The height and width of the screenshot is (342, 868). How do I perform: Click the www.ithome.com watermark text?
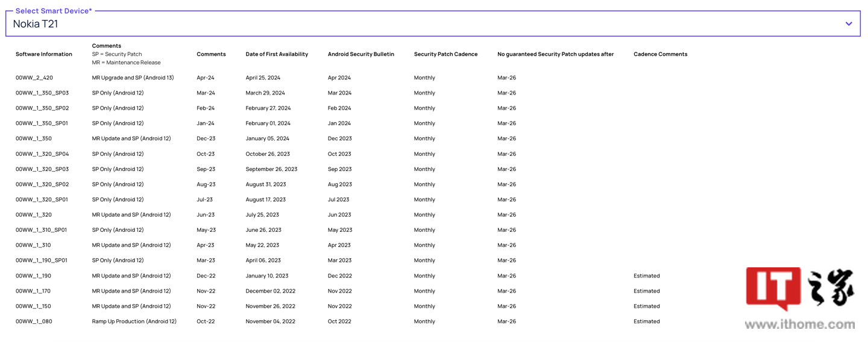(x=799, y=325)
